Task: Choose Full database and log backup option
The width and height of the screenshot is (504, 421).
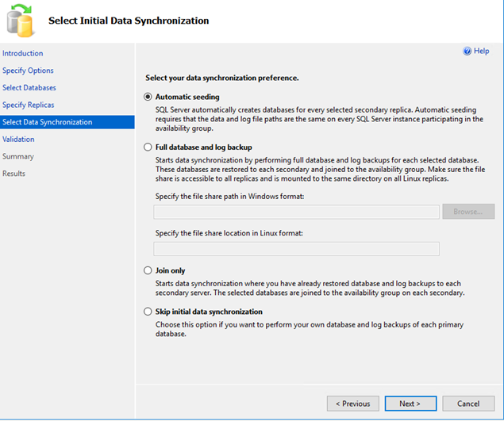Action: coord(148,147)
